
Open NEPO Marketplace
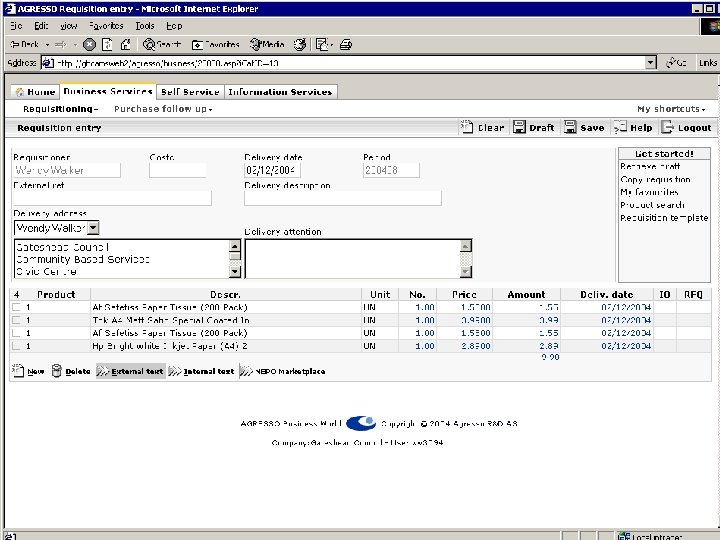(x=282, y=371)
